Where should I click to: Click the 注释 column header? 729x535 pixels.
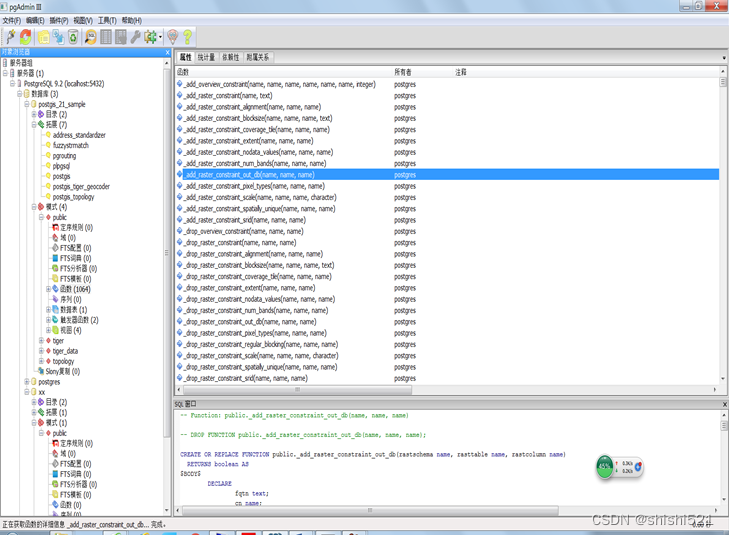pos(587,72)
